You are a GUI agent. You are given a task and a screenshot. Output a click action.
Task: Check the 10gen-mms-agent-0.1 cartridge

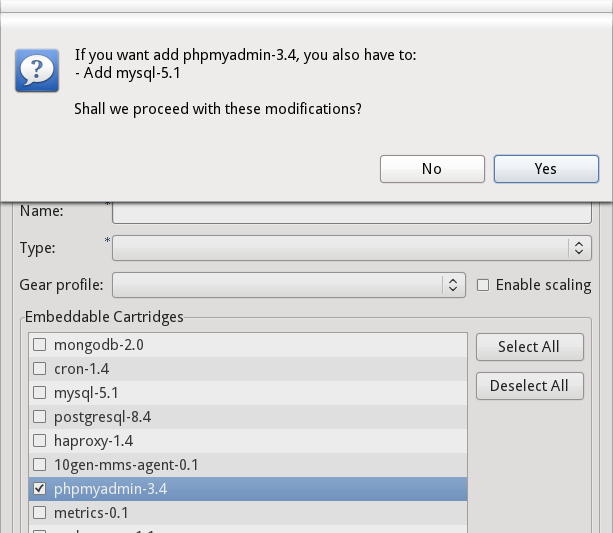point(39,465)
